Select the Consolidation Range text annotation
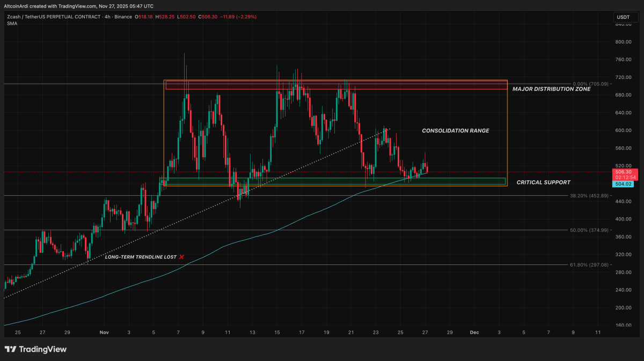Viewport: 644px width, 361px height. tap(455, 130)
